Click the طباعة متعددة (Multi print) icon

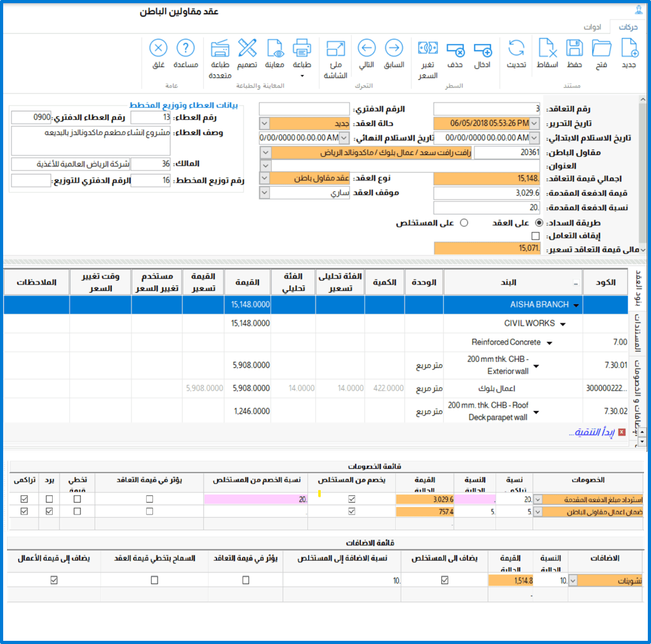[220, 48]
